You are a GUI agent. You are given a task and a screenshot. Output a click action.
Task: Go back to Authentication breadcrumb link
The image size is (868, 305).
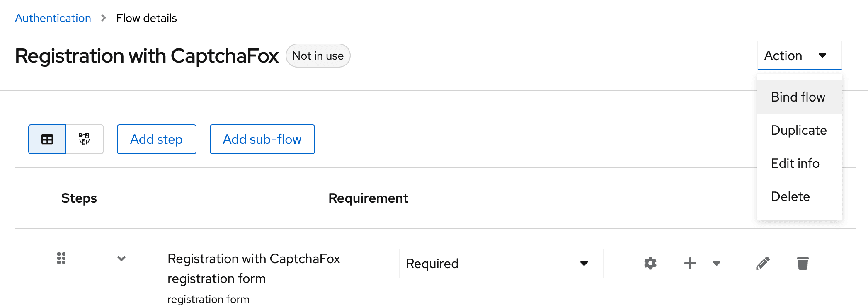(x=53, y=18)
